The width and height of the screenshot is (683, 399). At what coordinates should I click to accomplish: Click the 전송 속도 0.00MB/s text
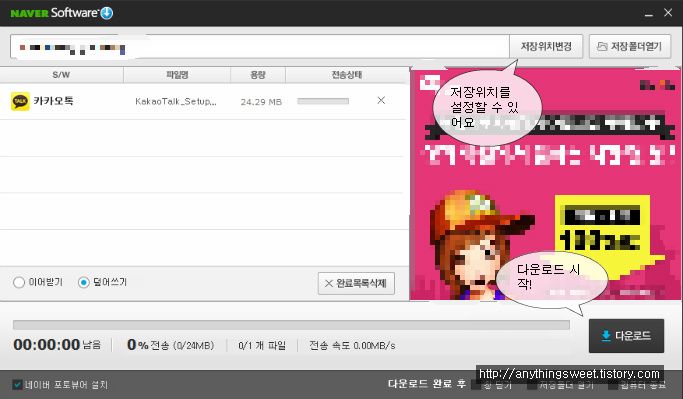pos(352,346)
